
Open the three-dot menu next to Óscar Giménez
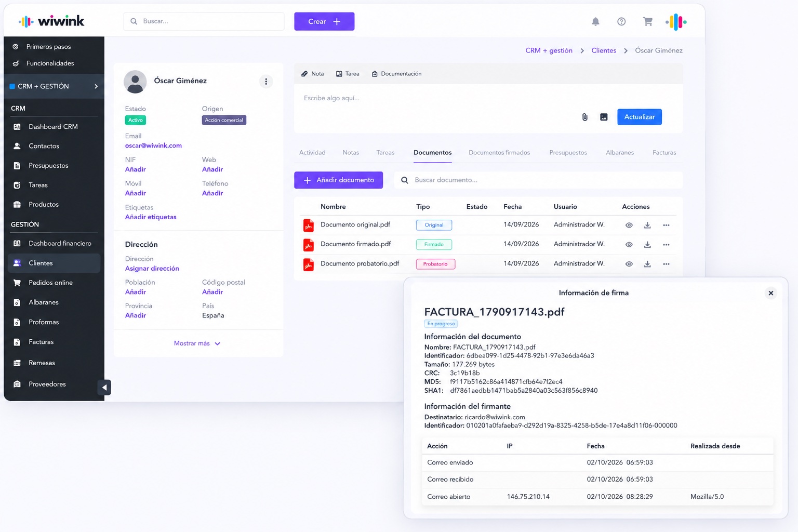[266, 82]
